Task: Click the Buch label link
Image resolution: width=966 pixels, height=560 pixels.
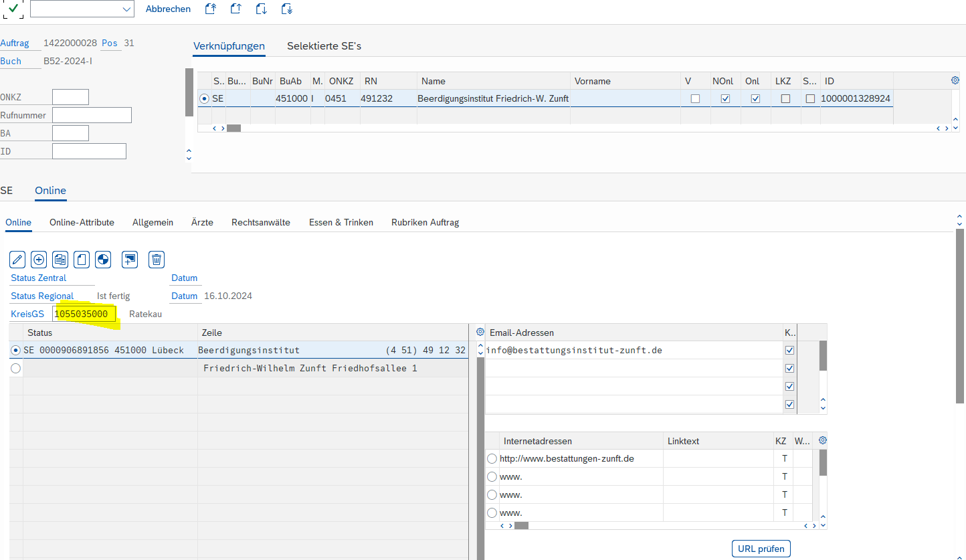Action: click(11, 61)
